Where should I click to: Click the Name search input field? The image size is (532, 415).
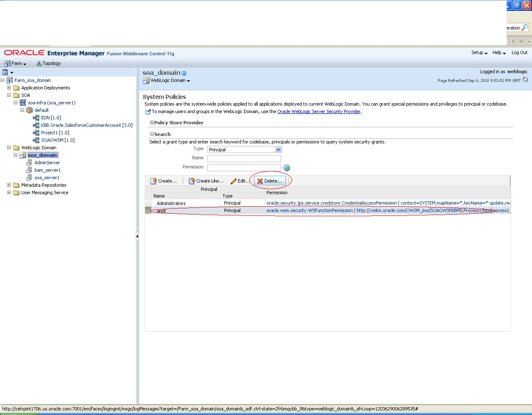[244, 158]
